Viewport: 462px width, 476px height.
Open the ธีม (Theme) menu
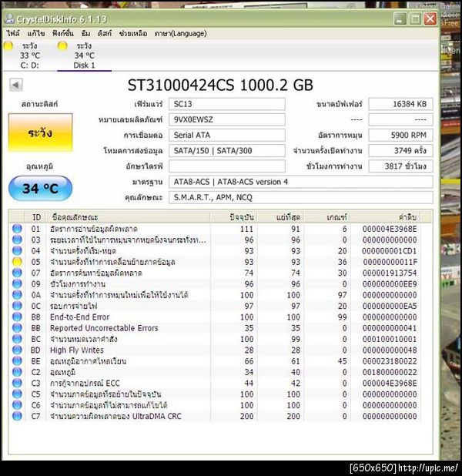[x=86, y=33]
